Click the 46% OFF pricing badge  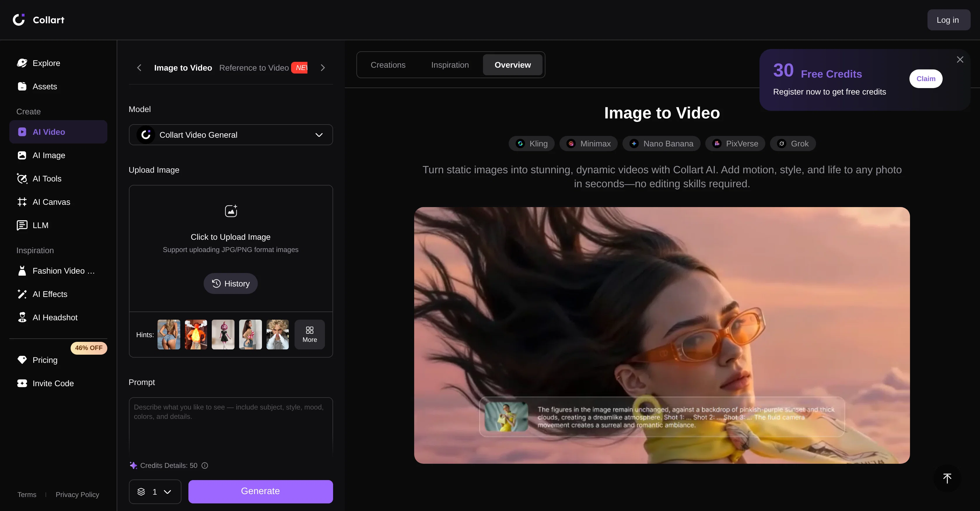click(89, 348)
